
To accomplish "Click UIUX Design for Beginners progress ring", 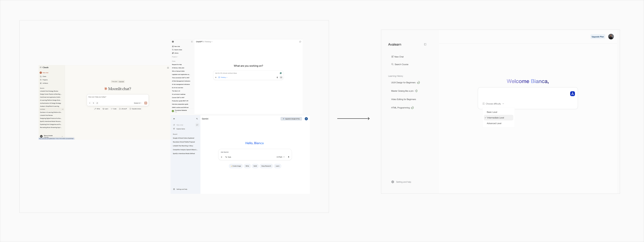I will 418,83.
